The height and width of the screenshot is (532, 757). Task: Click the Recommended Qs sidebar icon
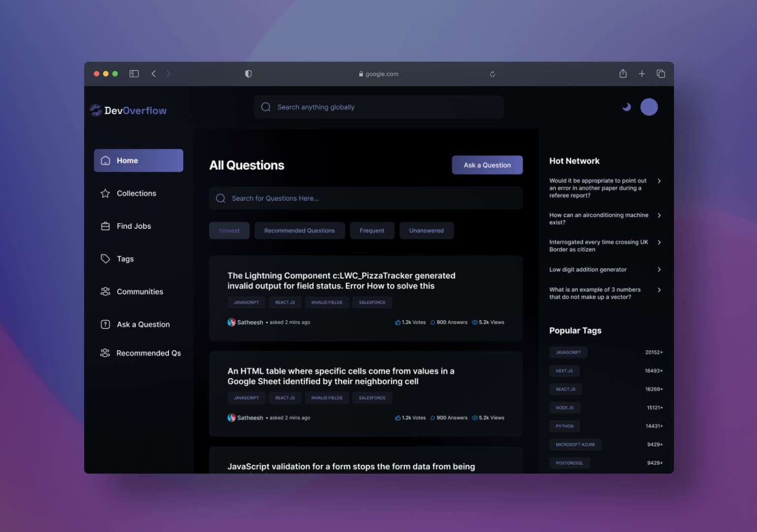[105, 353]
